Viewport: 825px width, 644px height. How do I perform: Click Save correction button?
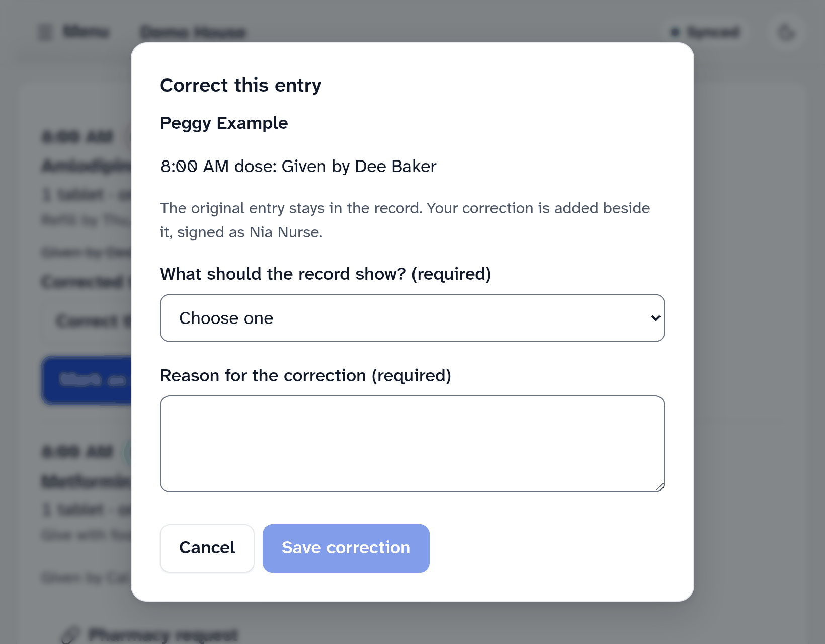click(346, 548)
